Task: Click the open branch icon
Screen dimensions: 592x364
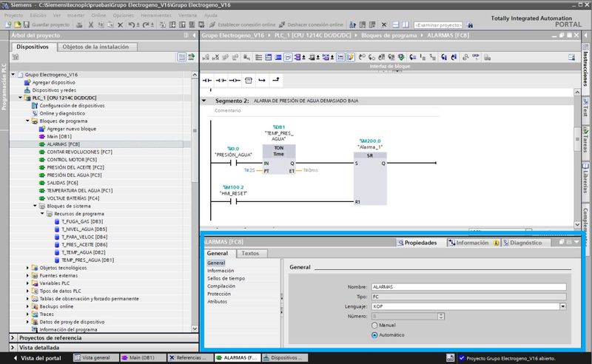Action: (262, 80)
